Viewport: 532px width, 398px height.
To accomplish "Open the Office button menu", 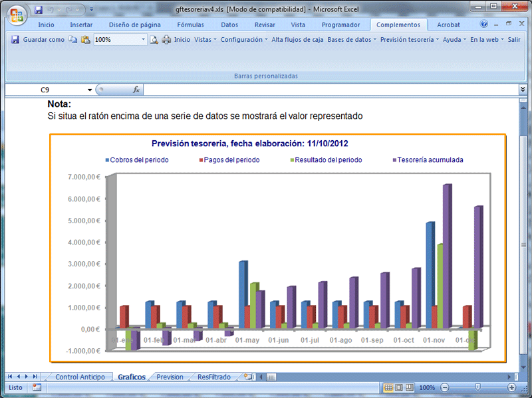I will [x=16, y=15].
